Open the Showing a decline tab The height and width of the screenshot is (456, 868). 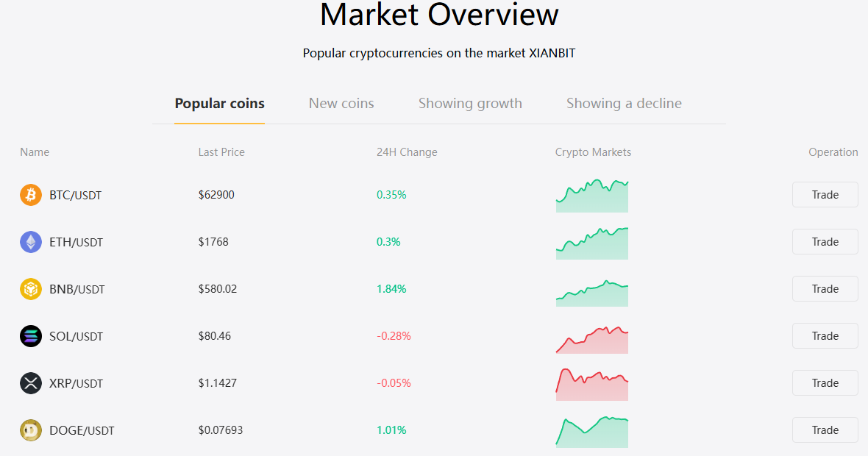pos(624,104)
